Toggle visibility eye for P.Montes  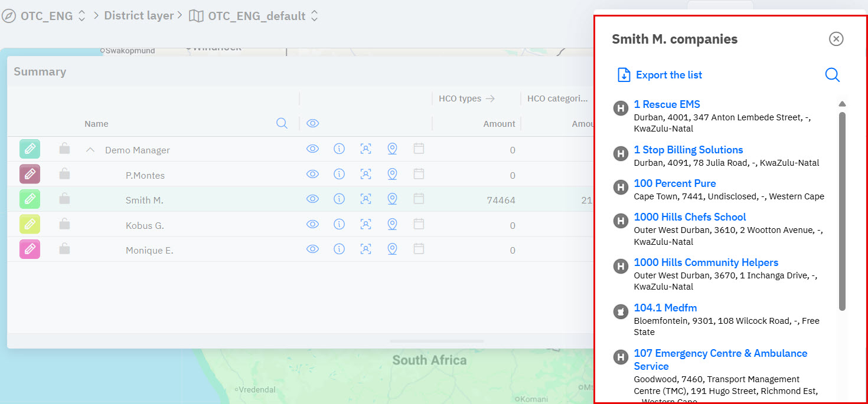click(x=312, y=175)
